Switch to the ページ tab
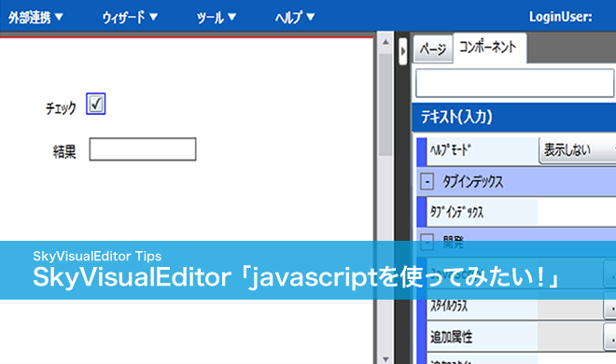Viewport: 616px width, 364px height. pos(433,49)
